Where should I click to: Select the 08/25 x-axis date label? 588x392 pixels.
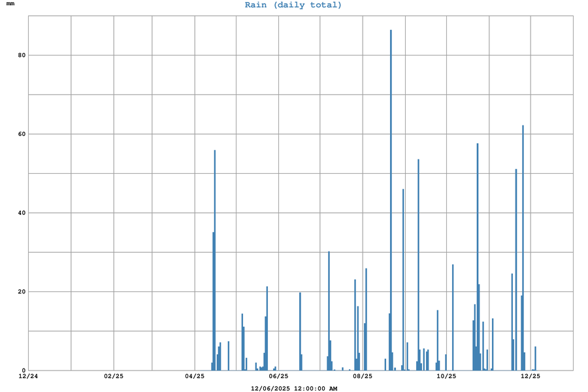pos(363,376)
